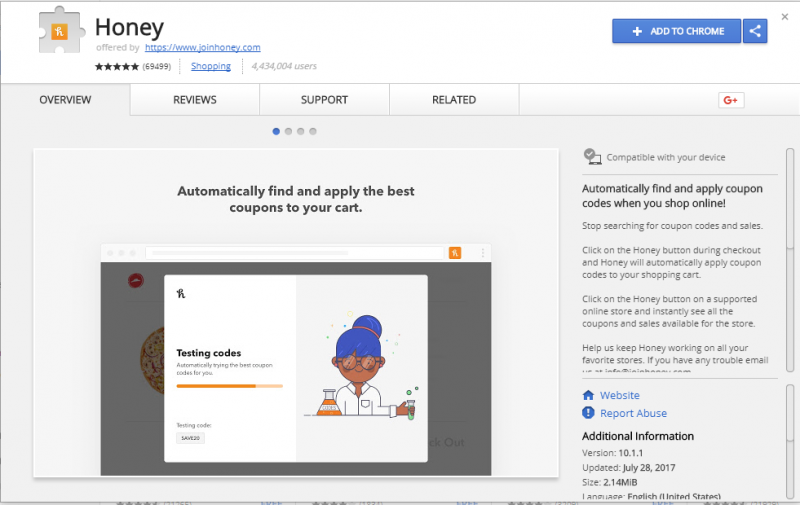This screenshot has height=505, width=800.
Task: Click the 'Honey' extension title
Action: (x=130, y=27)
